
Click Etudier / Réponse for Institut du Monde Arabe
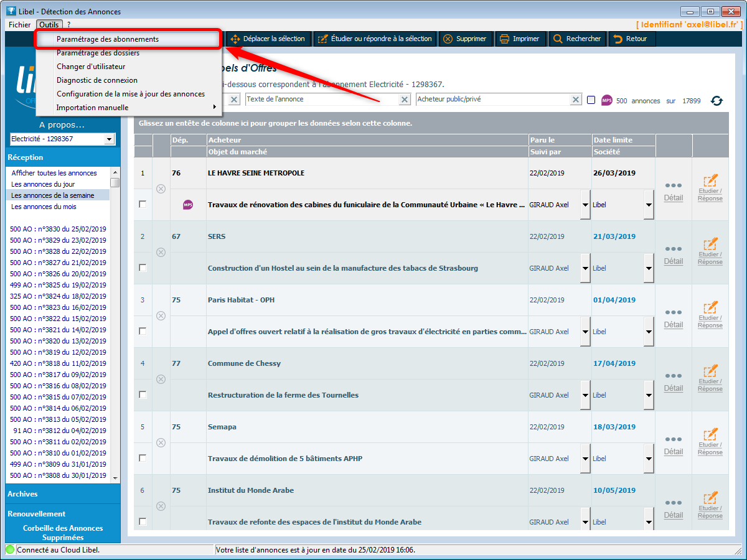(x=710, y=506)
